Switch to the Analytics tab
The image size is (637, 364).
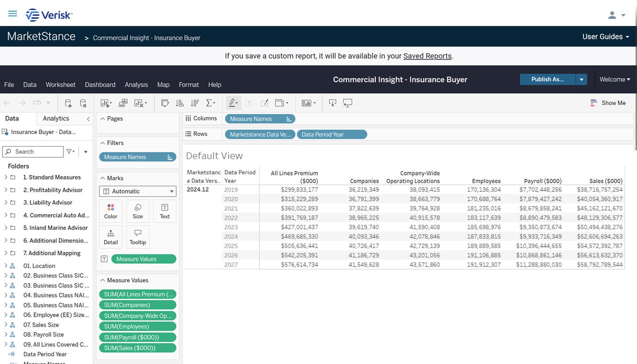tap(56, 118)
